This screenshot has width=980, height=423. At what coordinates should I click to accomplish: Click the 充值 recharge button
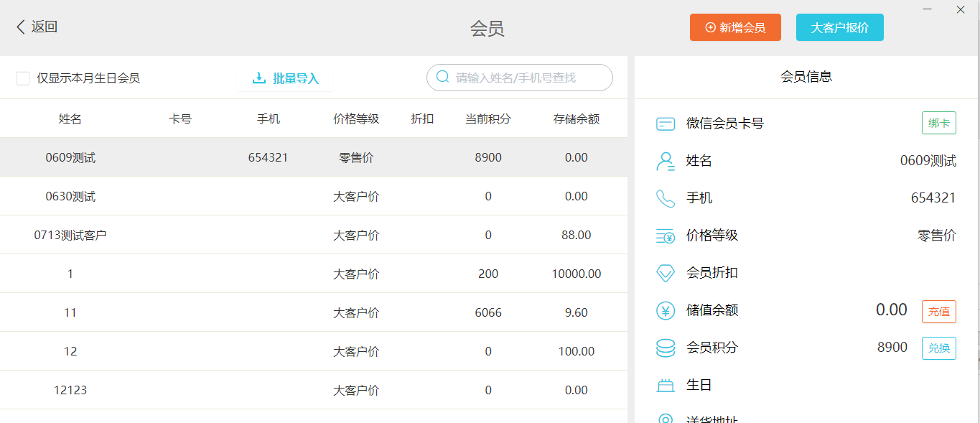(x=938, y=311)
